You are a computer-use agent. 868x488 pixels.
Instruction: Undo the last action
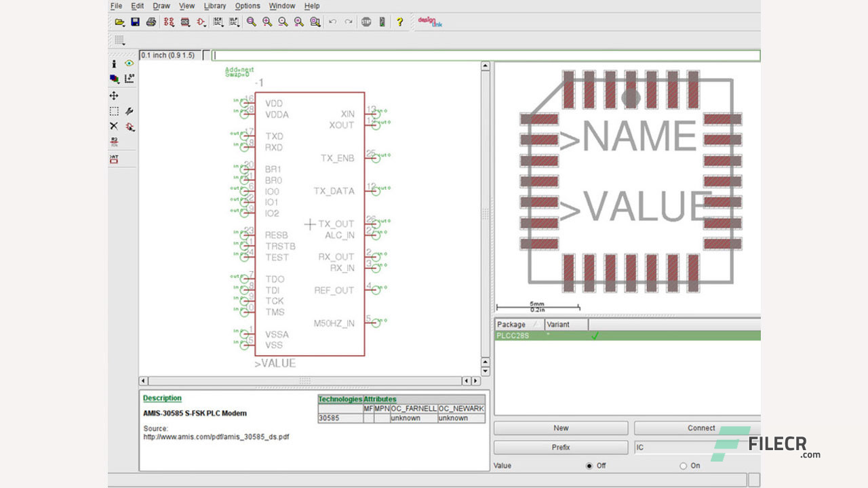tap(332, 22)
